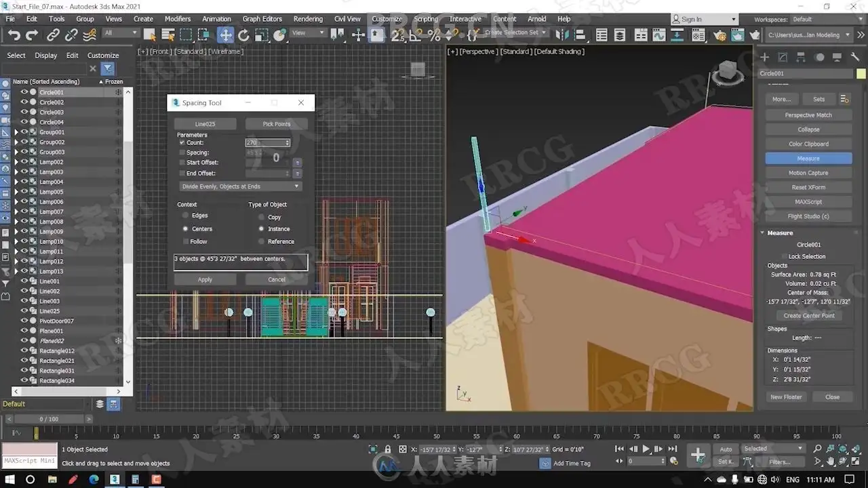This screenshot has width=868, height=488.
Task: Open the Create Selection Set dropdown
Action: (x=516, y=33)
